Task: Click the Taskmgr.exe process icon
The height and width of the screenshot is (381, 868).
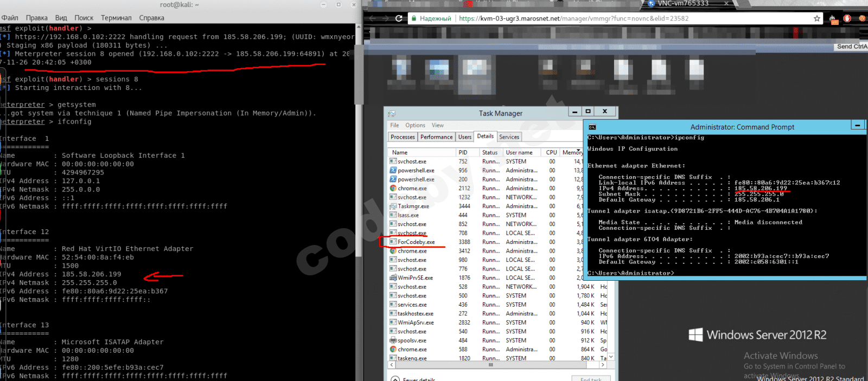Action: [393, 206]
